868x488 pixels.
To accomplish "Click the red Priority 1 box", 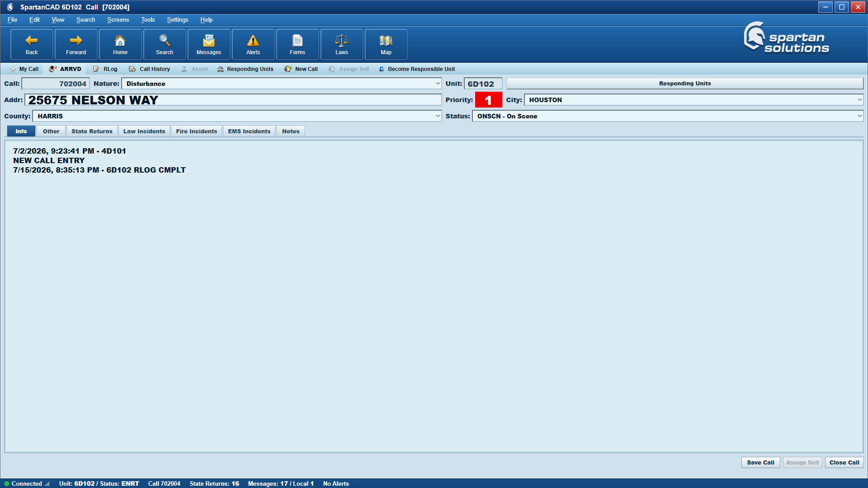I will [x=488, y=100].
